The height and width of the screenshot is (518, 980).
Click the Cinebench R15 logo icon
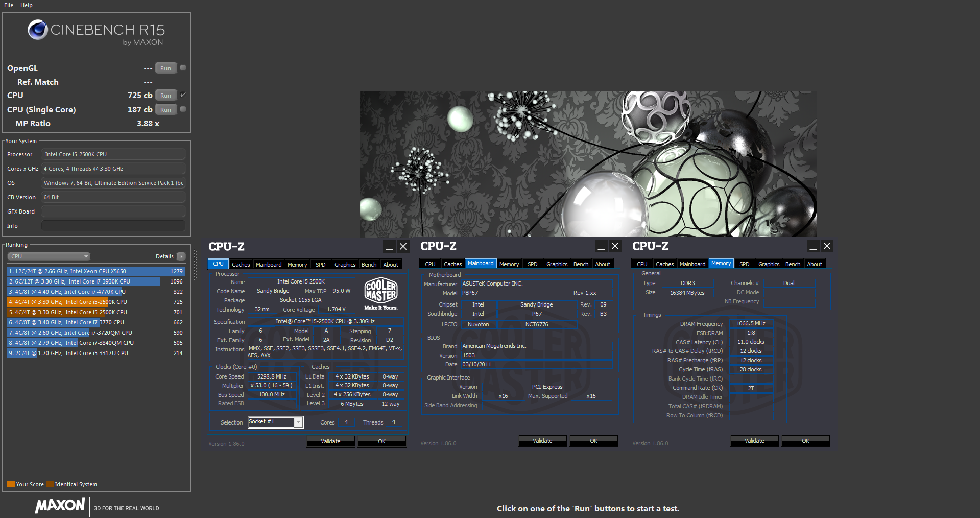[x=38, y=30]
